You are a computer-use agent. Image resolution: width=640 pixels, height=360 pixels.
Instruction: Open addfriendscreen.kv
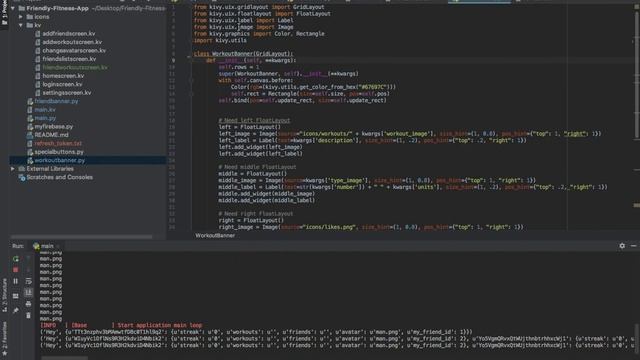pyautogui.click(x=69, y=33)
